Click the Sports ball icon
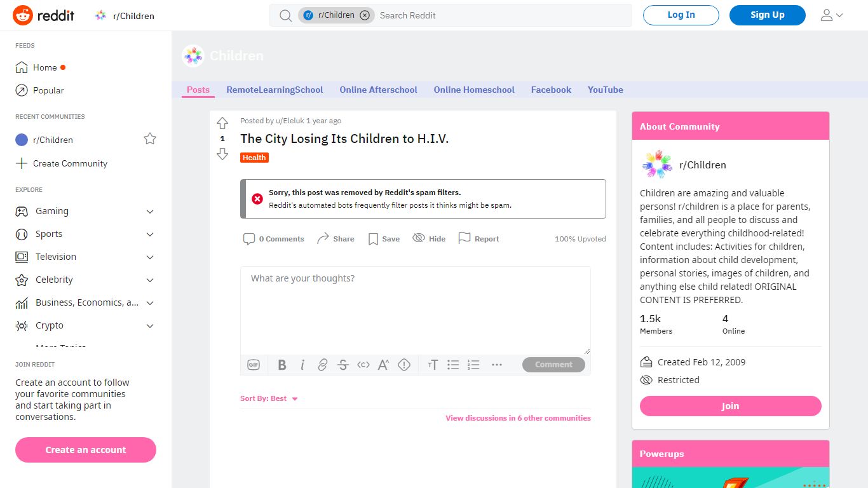The width and height of the screenshot is (868, 488). (22, 234)
